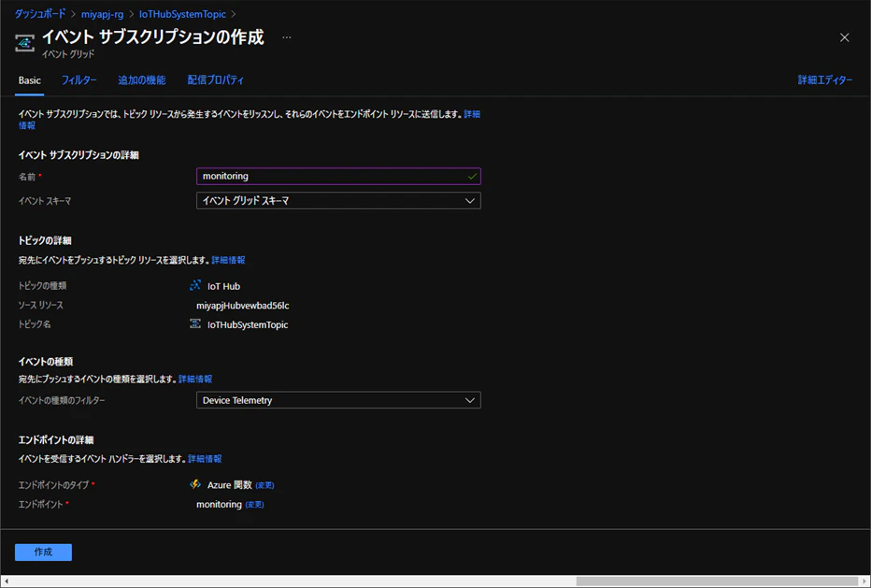Click the monitoring endpoint value text
The width and height of the screenshot is (871, 588).
click(x=219, y=505)
